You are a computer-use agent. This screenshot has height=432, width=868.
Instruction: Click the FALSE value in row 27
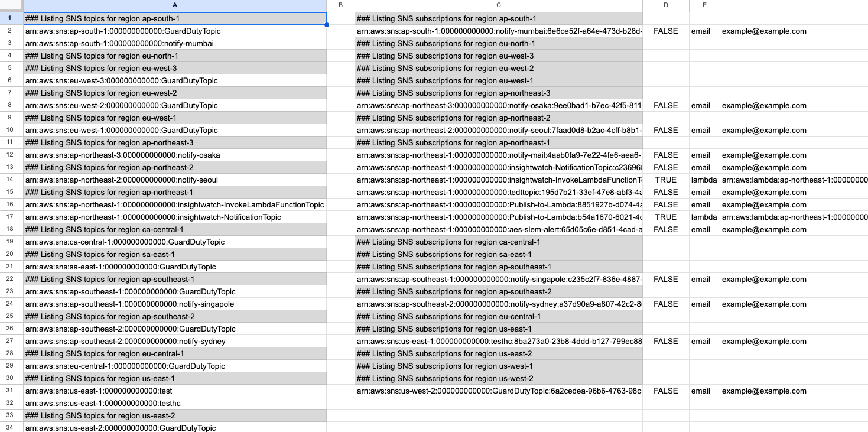point(665,341)
